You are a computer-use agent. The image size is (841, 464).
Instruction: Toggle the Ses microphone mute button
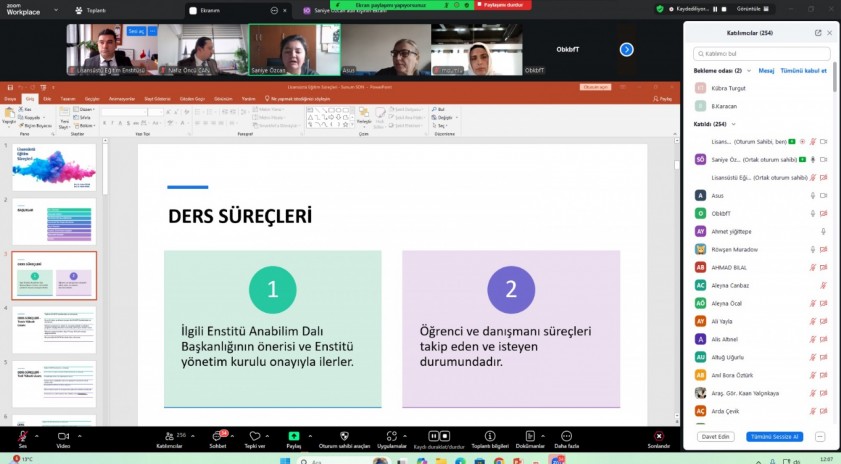[22, 437]
